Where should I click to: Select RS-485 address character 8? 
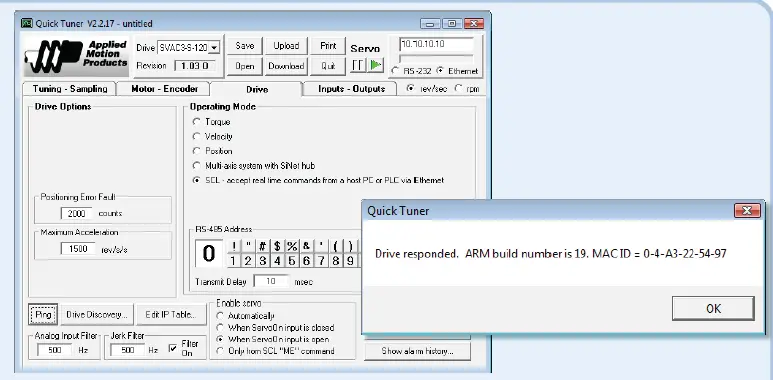[x=336, y=261]
